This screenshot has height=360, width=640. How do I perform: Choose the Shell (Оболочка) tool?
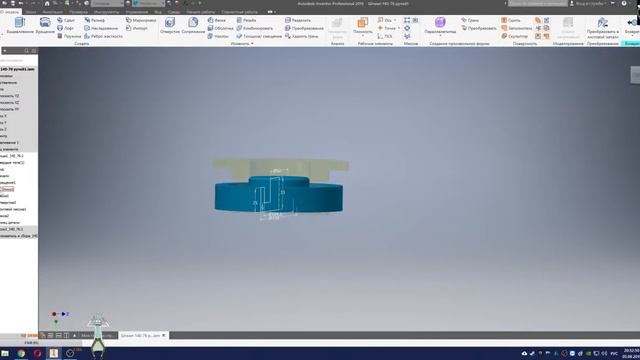pyautogui.click(x=220, y=28)
